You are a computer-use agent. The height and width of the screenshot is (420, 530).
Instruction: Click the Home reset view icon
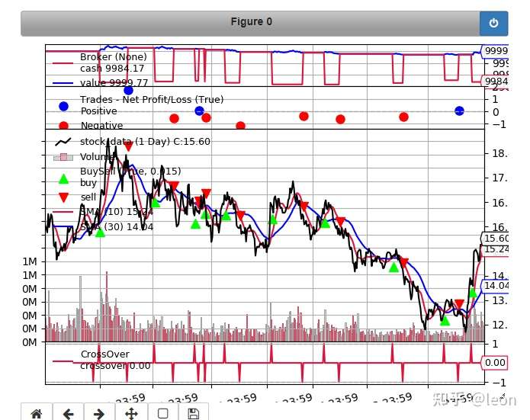[x=37, y=413]
